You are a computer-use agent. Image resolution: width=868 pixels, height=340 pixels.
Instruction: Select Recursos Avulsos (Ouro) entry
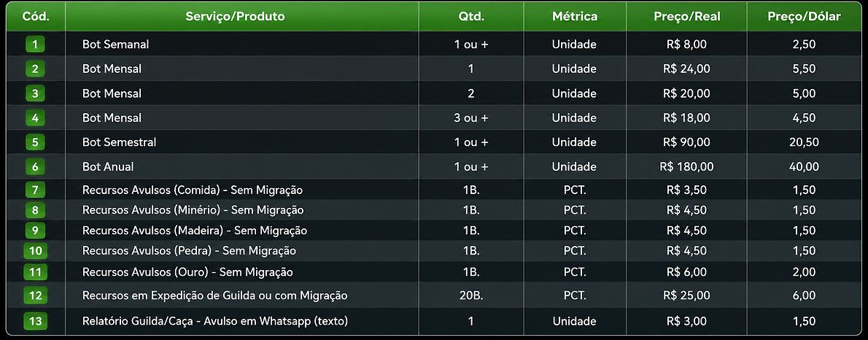(x=187, y=272)
